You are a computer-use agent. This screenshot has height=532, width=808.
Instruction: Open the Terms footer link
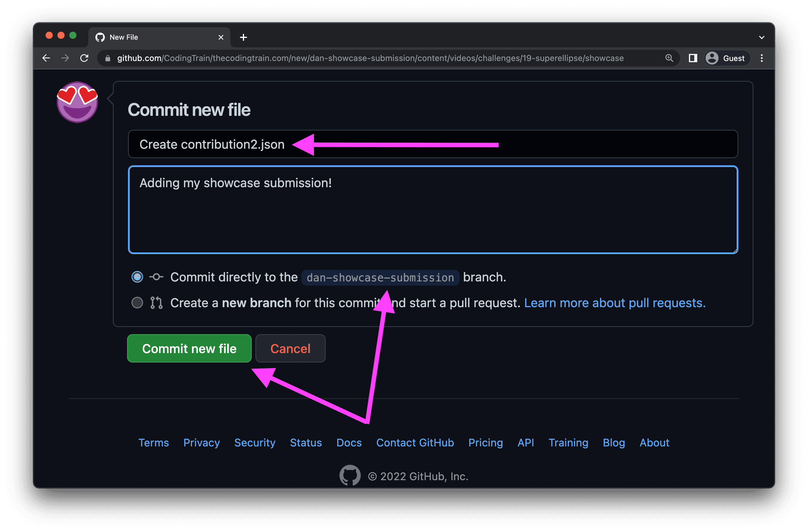(153, 442)
